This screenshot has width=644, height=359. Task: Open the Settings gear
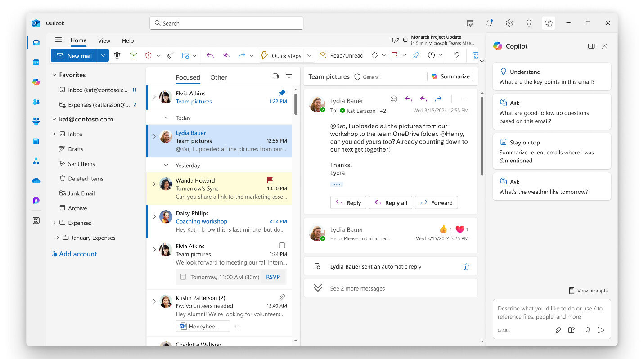pyautogui.click(x=509, y=23)
